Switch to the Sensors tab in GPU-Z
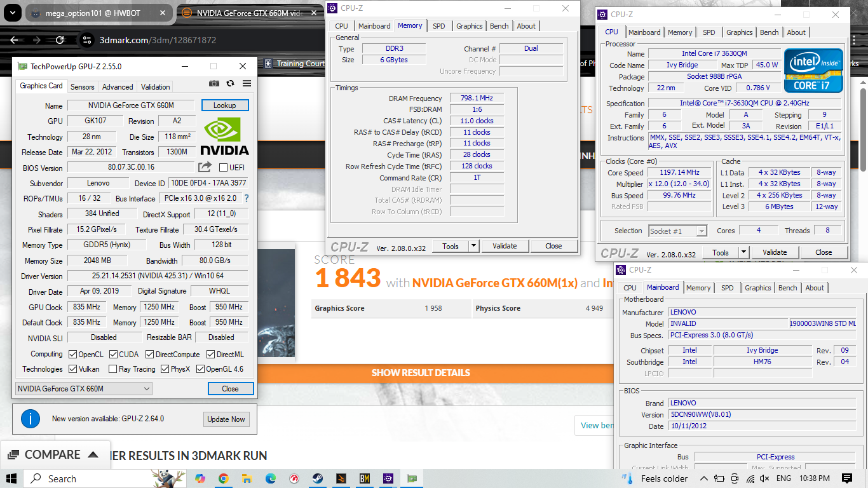 click(x=83, y=86)
